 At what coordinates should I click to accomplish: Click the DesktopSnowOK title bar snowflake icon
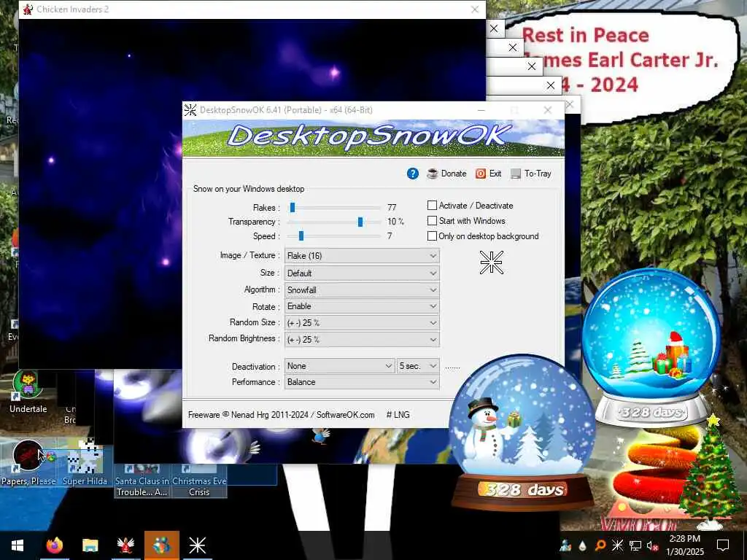click(190, 110)
